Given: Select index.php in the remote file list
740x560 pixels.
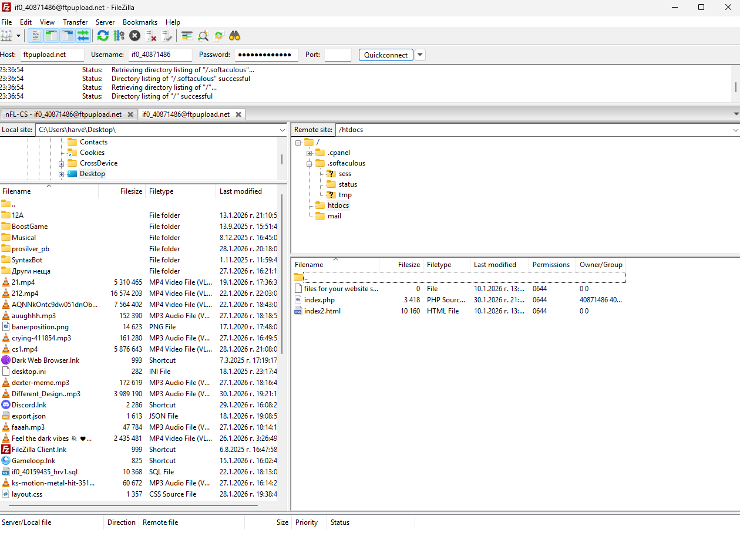Looking at the screenshot, I should (x=319, y=300).
